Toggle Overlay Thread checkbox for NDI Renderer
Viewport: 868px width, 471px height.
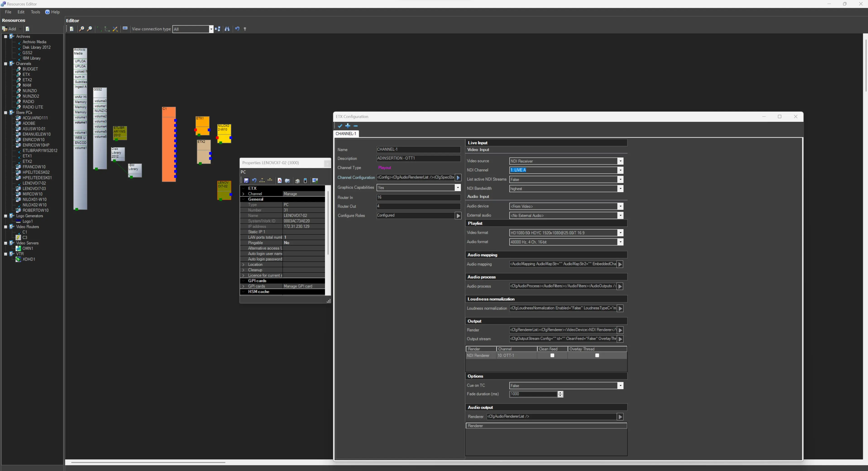click(597, 356)
